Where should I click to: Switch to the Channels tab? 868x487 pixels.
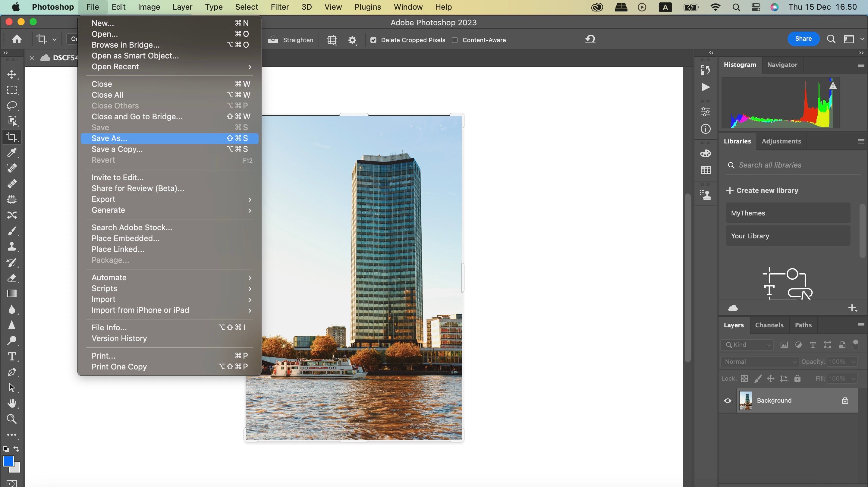(769, 325)
